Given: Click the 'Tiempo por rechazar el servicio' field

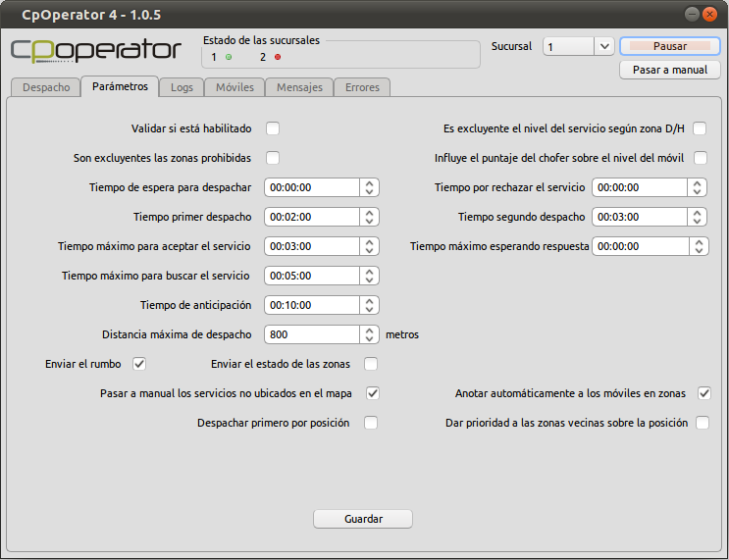Looking at the screenshot, I should (x=640, y=187).
